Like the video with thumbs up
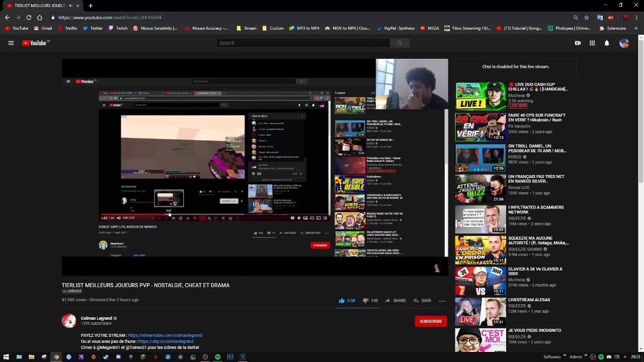644x362 pixels. tap(347, 301)
